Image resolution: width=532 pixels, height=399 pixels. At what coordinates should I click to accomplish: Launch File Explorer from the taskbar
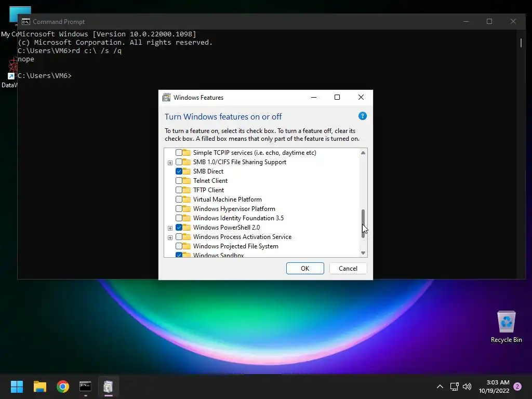tap(39, 387)
